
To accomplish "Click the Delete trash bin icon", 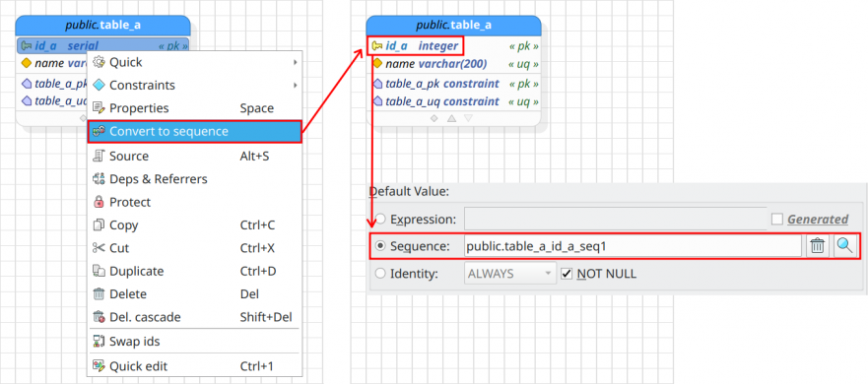I will [99, 294].
